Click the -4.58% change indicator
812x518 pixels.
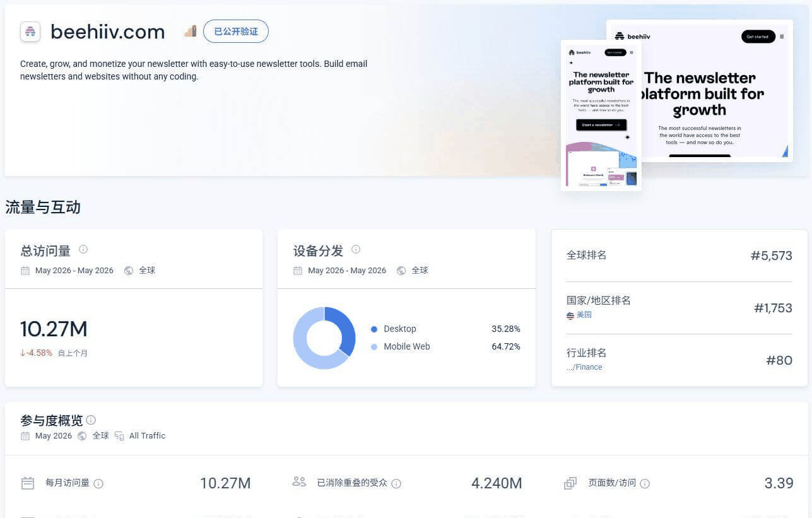pos(36,353)
